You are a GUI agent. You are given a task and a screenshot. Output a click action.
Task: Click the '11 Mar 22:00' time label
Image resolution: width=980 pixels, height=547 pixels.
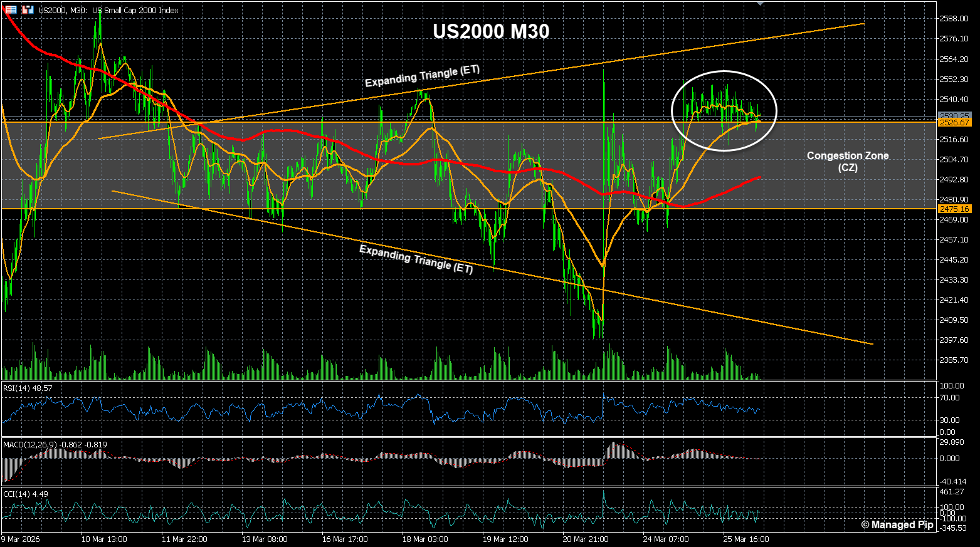pyautogui.click(x=184, y=539)
